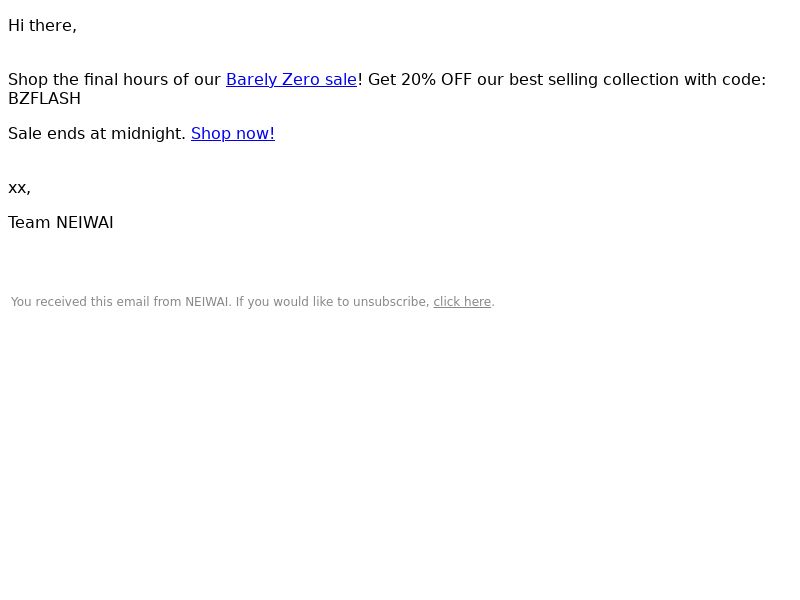This screenshot has height=600, width=800.
Task: Open the Barely Zero sale link
Action: point(291,80)
